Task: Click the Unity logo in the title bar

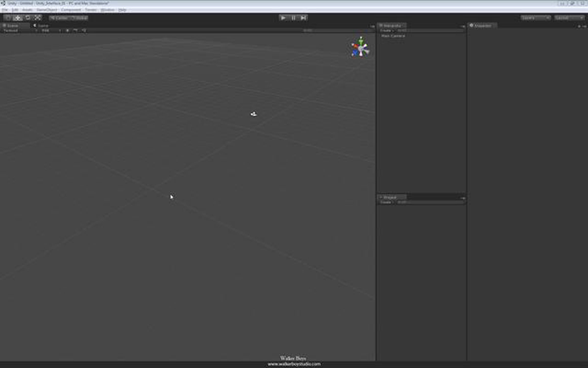Action: point(3,3)
